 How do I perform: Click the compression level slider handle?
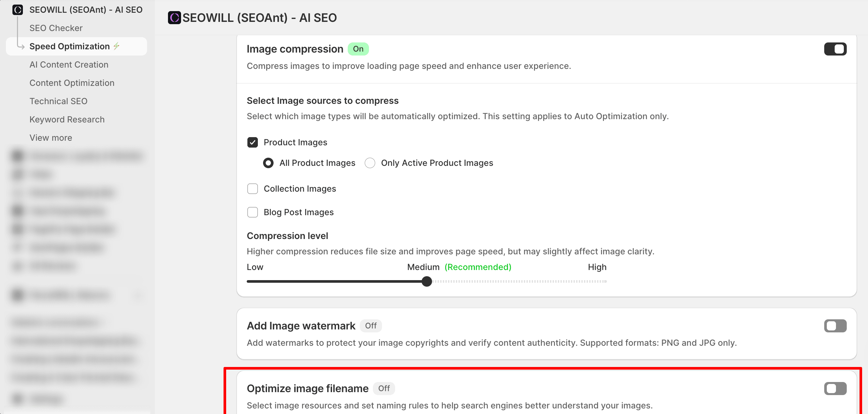[x=426, y=281]
